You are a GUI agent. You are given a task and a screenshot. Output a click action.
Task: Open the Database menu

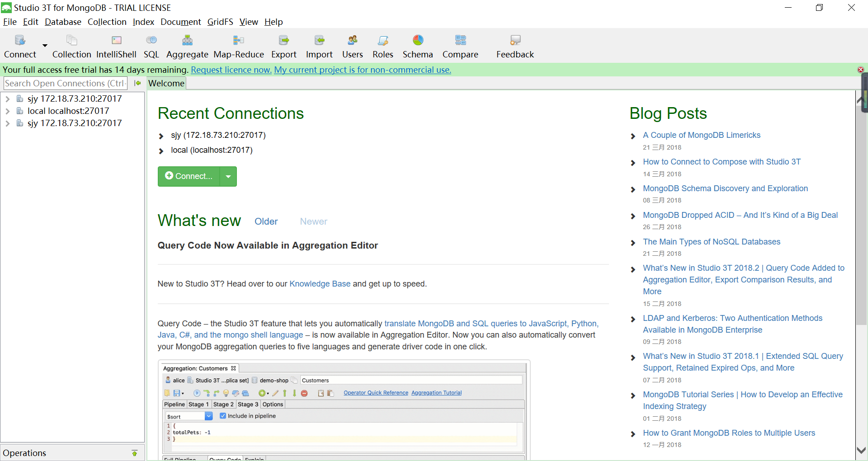63,22
